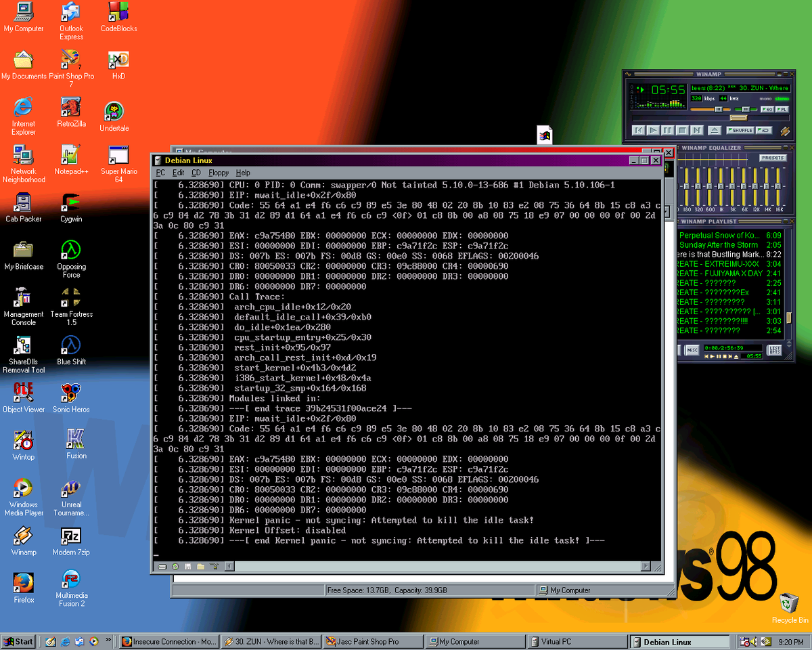Viewport: 812px width, 650px height.
Task: Click the hard disk icon in Debian Linux status bar
Action: pos(162,567)
